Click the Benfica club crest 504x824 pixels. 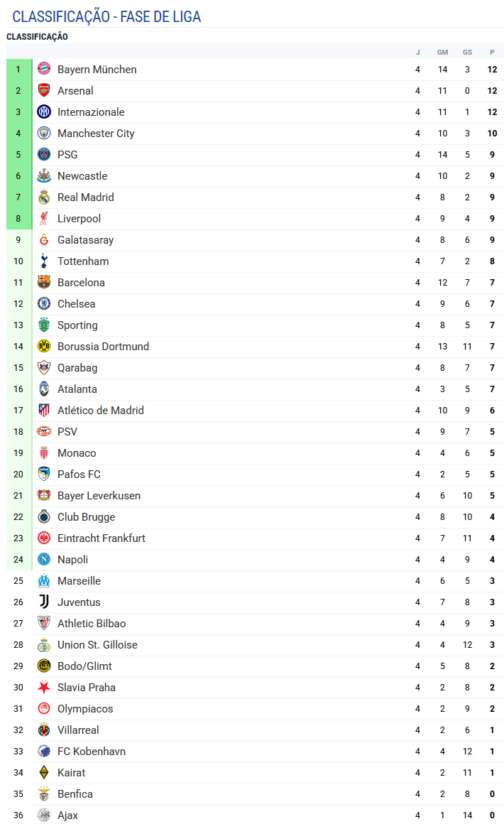[44, 794]
